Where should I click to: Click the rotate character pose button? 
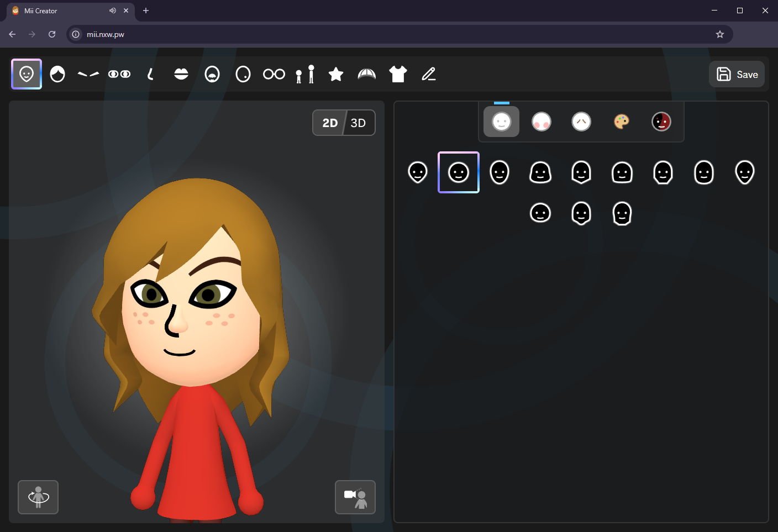(38, 497)
